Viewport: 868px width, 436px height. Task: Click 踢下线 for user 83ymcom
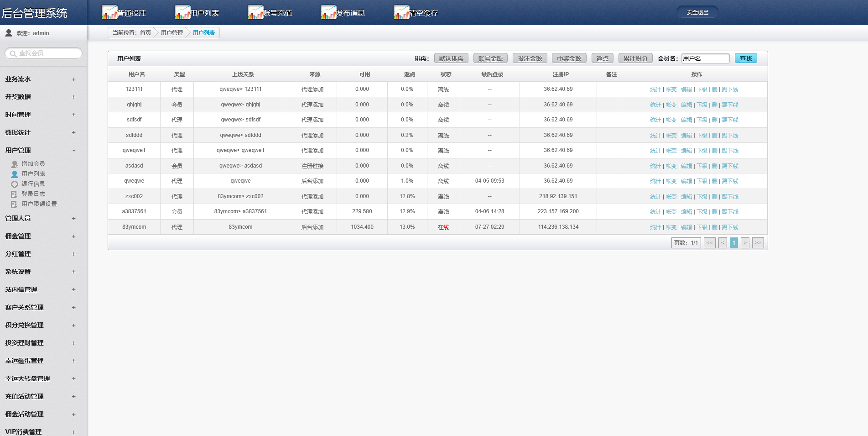730,227
